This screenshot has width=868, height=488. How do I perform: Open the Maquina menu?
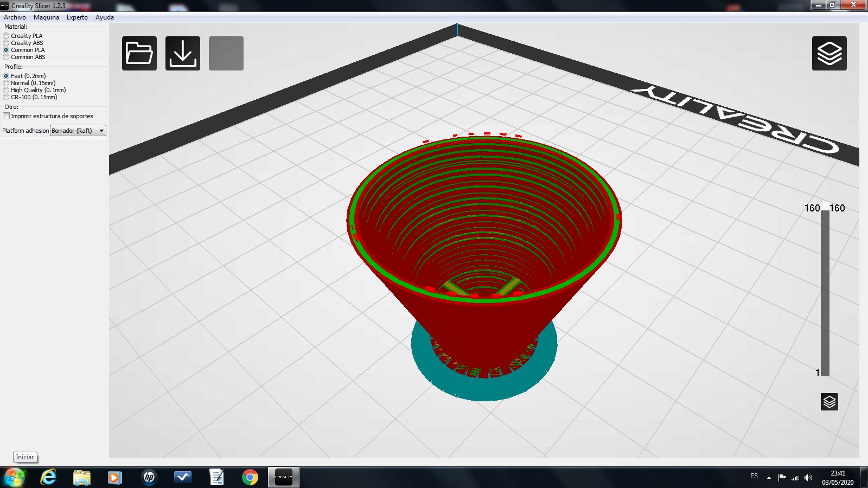click(46, 17)
